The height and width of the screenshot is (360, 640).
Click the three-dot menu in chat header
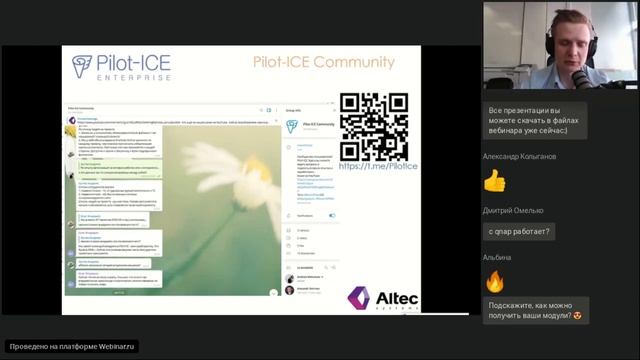click(276, 110)
